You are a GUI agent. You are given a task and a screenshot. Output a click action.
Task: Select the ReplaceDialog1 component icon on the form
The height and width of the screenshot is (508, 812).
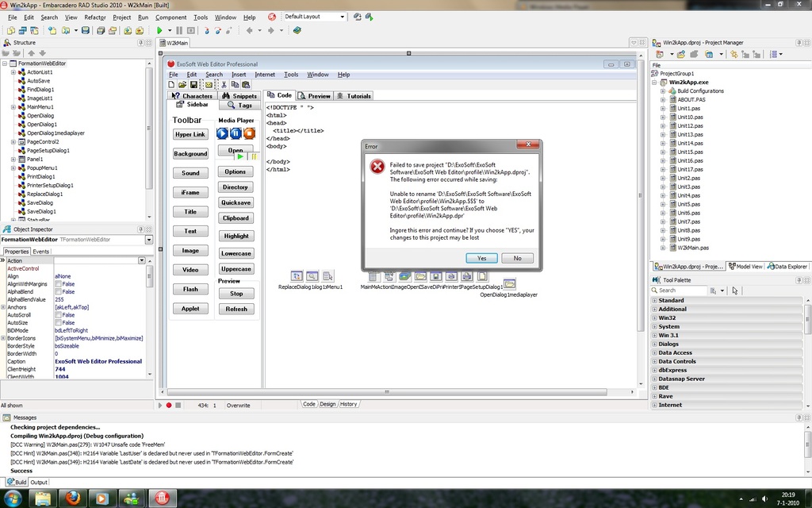(296, 275)
